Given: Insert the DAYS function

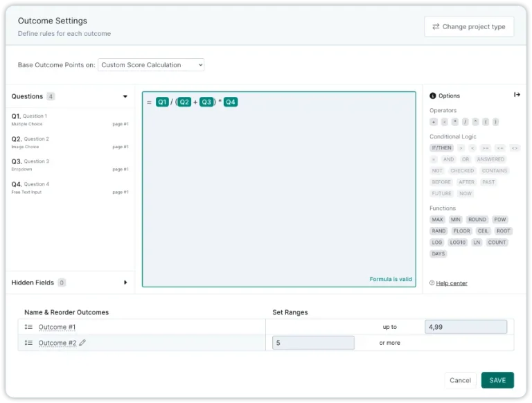Looking at the screenshot, I should point(438,253).
